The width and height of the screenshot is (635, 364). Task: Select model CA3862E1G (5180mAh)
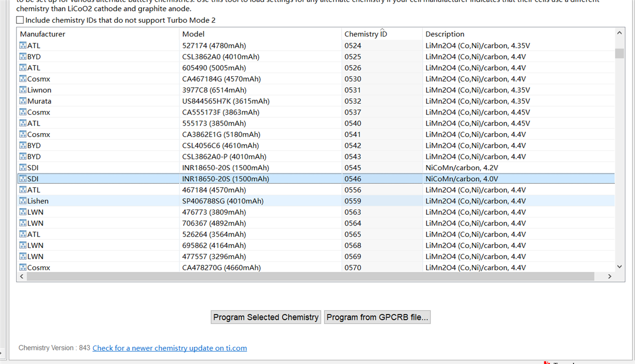point(221,134)
